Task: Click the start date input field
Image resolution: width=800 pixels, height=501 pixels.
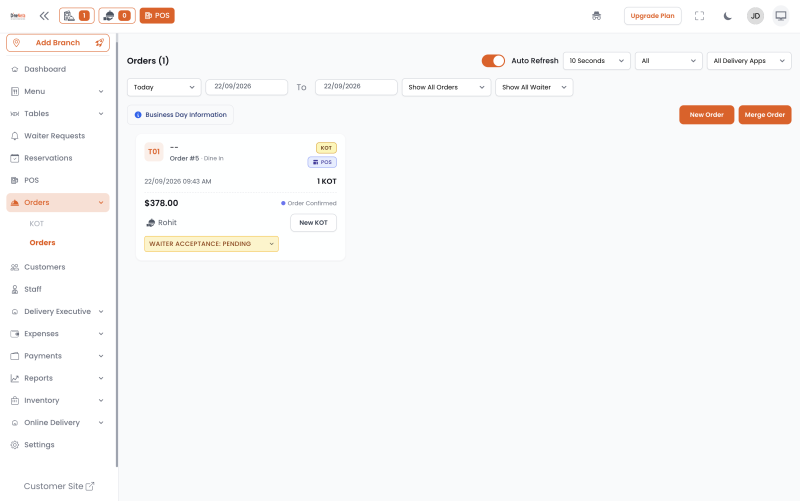Action: [x=246, y=87]
